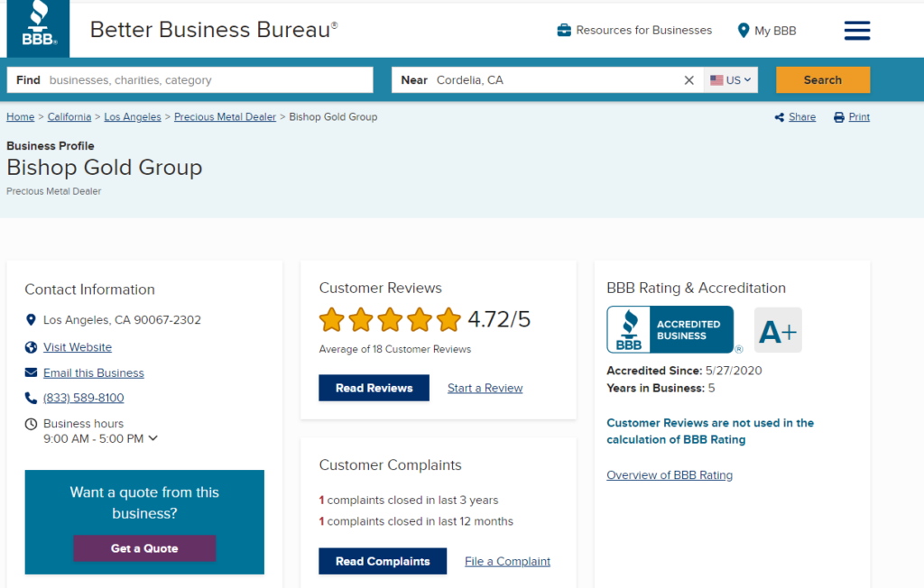The image size is (924, 588).
Task: Click the globe icon next to Visit Website
Action: pos(32,347)
